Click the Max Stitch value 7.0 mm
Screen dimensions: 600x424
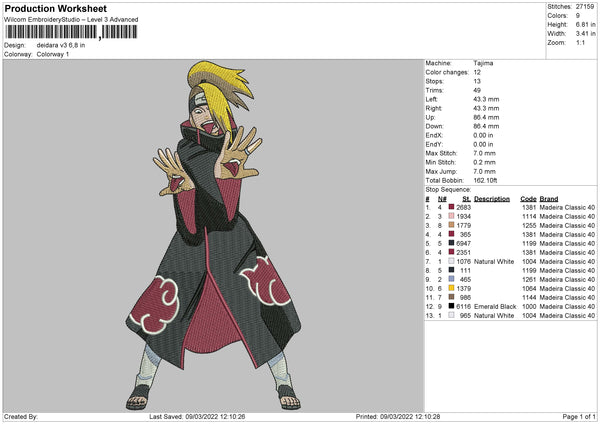(484, 153)
